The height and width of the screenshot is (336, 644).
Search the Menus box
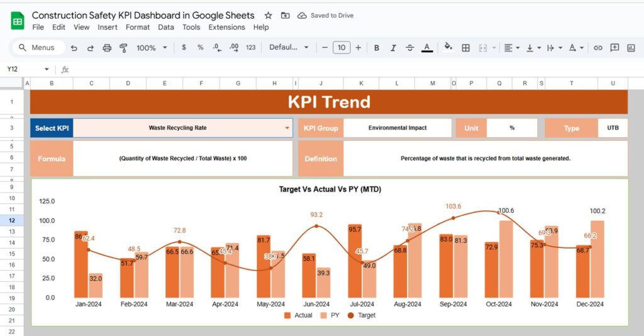(38, 48)
